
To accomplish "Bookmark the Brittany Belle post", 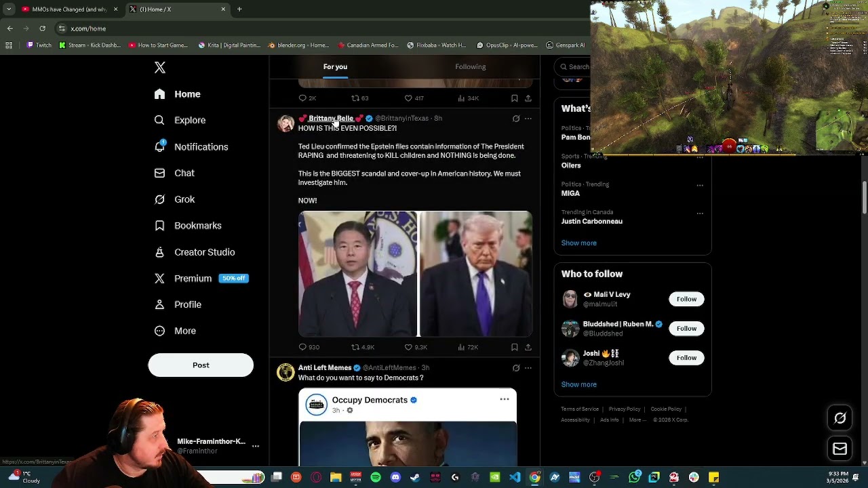I will point(515,347).
